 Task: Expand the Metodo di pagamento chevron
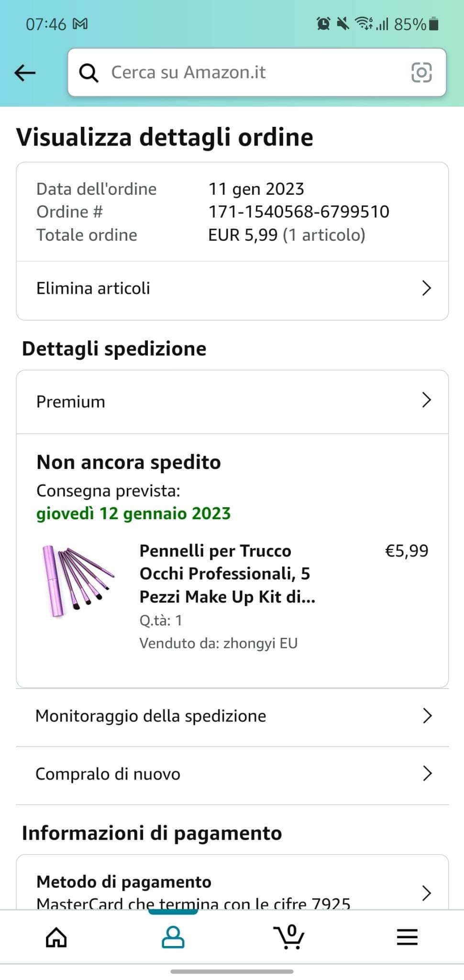(x=427, y=893)
